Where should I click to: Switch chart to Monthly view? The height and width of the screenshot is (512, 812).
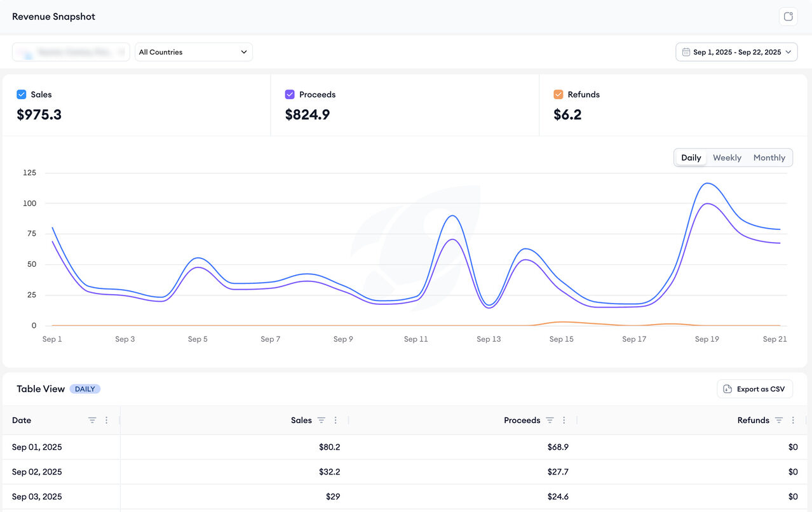click(769, 158)
